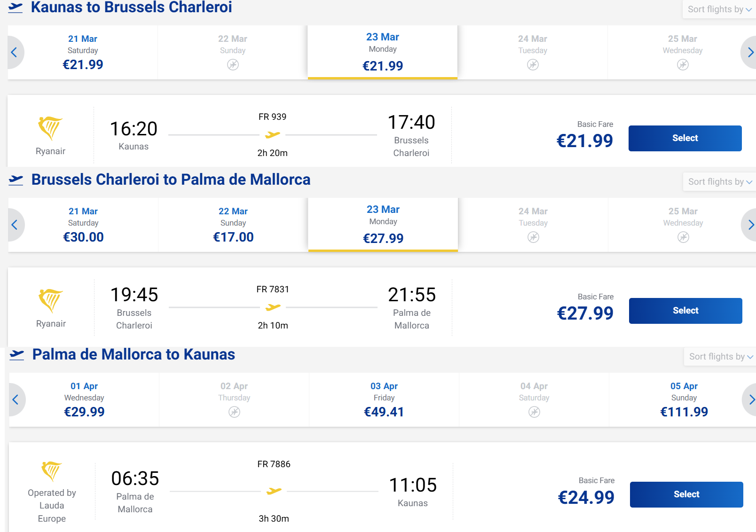Click previous dates arrow for Brussels to Palma
The width and height of the screenshot is (756, 532).
(x=15, y=225)
